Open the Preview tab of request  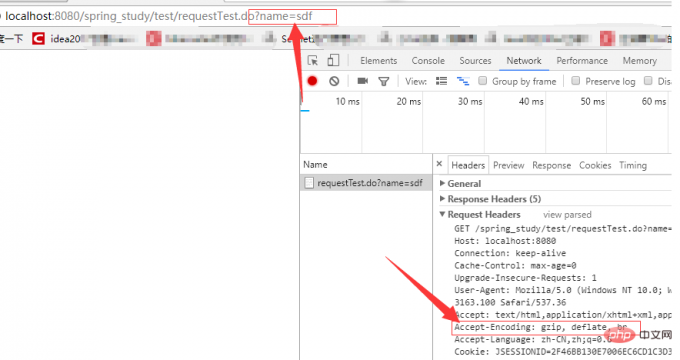tap(509, 165)
